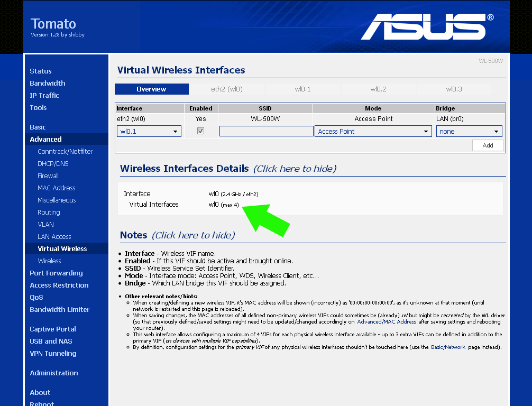Go to Firewall settings
The height and width of the screenshot is (406, 532).
point(48,176)
